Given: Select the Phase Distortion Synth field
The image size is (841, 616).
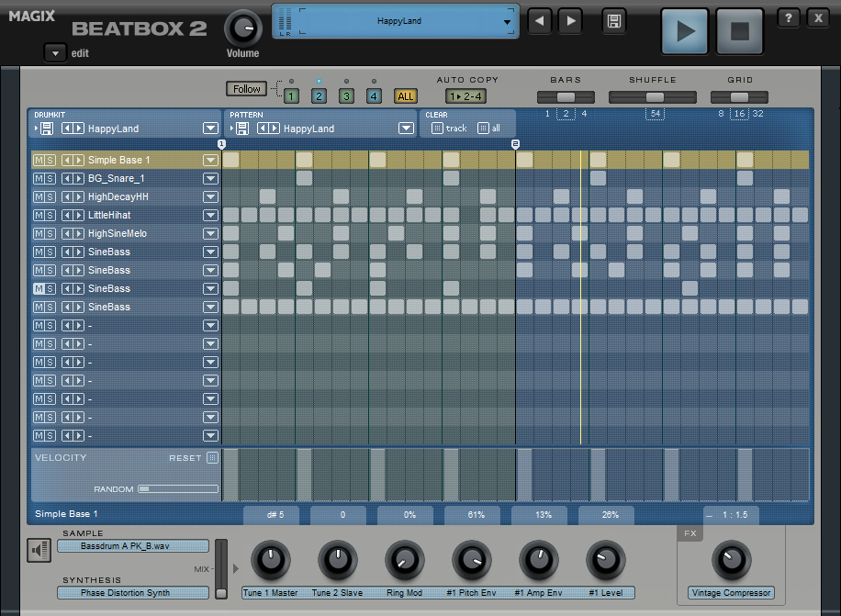Looking at the screenshot, I should (133, 593).
